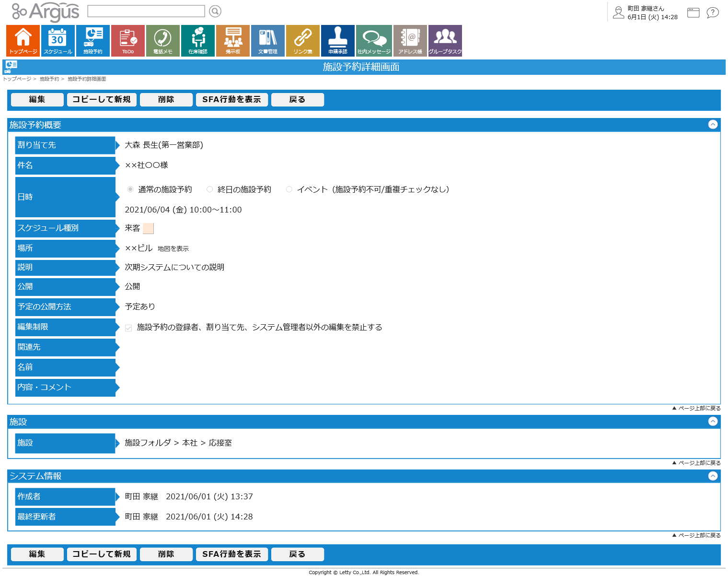Screen dimensions: 728x577
Task: Open the 施設予約 icon in navigation bar
Action: click(x=93, y=41)
